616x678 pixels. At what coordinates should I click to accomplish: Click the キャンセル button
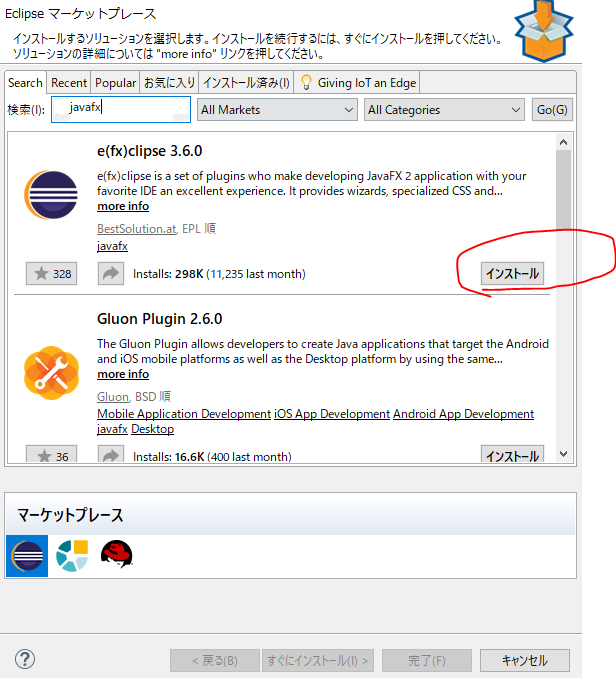pyautogui.click(x=525, y=660)
